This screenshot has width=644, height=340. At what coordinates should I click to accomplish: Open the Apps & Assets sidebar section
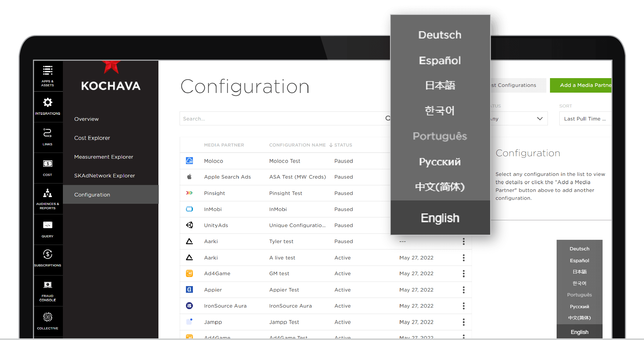click(48, 76)
